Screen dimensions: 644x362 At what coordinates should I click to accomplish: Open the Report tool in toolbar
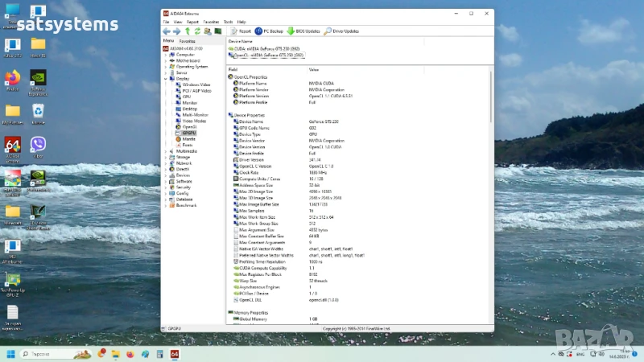[x=241, y=31]
